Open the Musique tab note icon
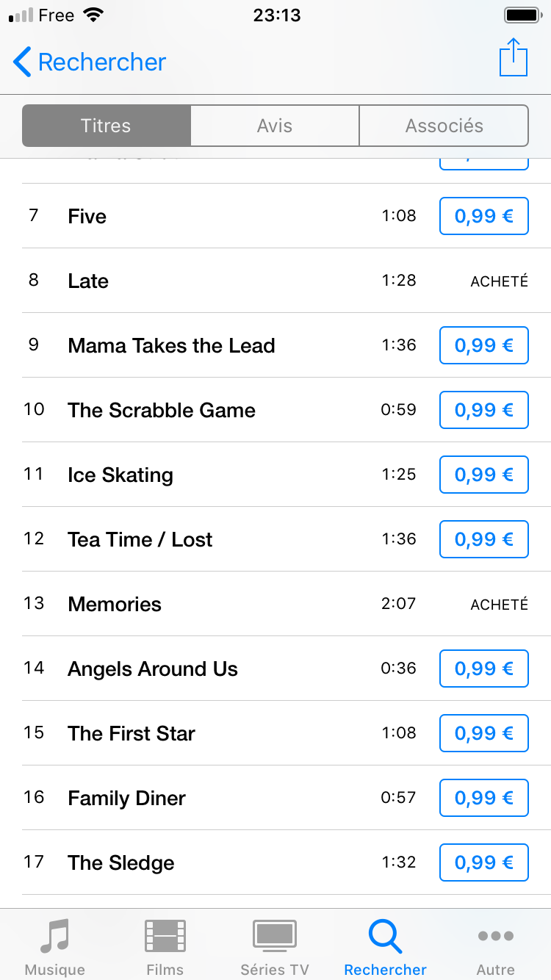This screenshot has height=980, width=551. tap(54, 936)
